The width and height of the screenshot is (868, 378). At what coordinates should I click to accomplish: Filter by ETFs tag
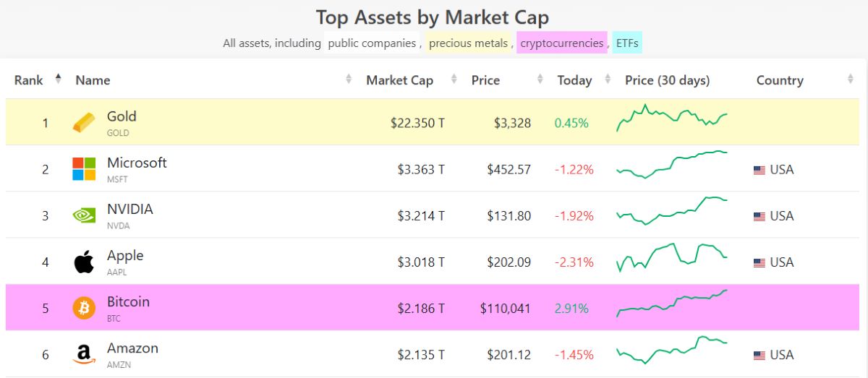[627, 43]
